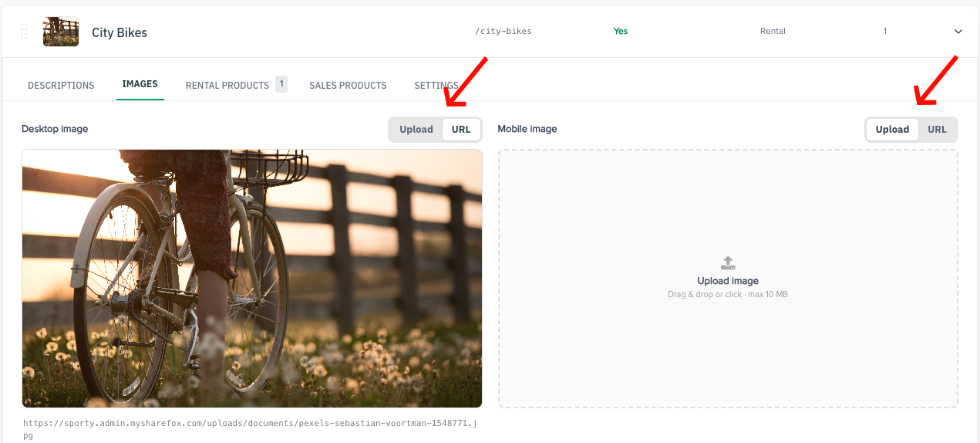The height and width of the screenshot is (443, 980).
Task: Click the desktop image URL text below preview
Action: [x=251, y=429]
